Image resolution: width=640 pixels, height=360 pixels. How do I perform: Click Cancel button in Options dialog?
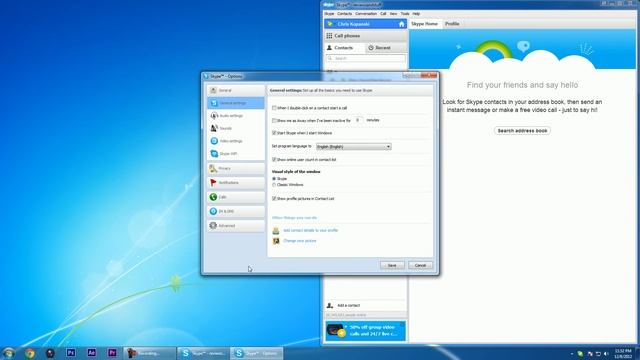pyautogui.click(x=420, y=266)
